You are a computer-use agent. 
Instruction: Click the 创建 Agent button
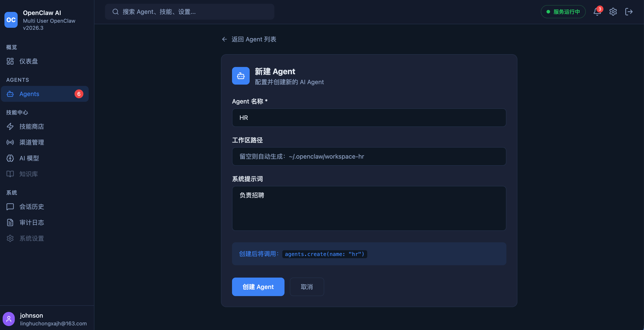point(258,287)
